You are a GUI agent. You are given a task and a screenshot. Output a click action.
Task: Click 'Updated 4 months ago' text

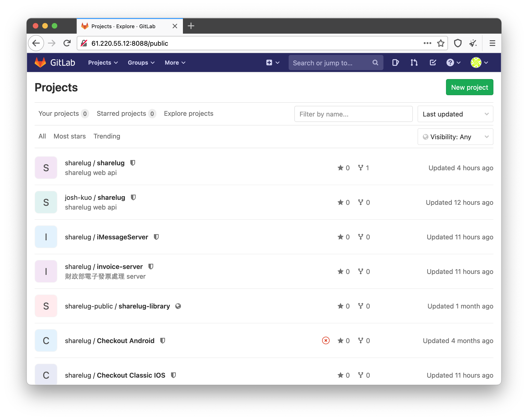coord(458,341)
